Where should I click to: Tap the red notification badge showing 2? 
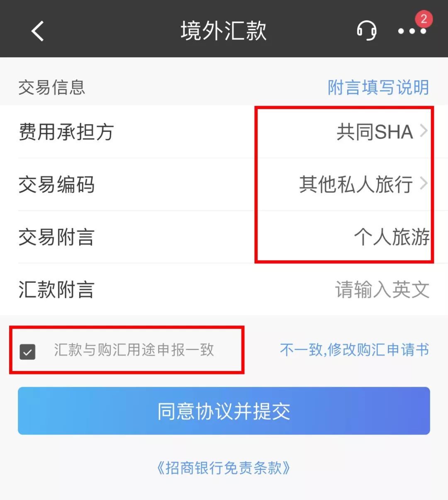point(424,19)
